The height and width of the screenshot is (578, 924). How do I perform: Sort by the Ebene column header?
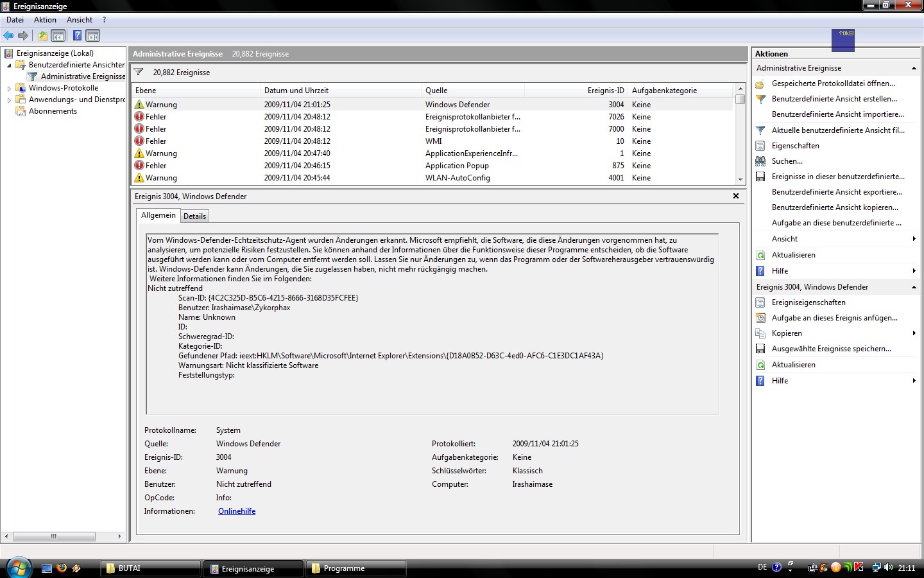tap(196, 91)
